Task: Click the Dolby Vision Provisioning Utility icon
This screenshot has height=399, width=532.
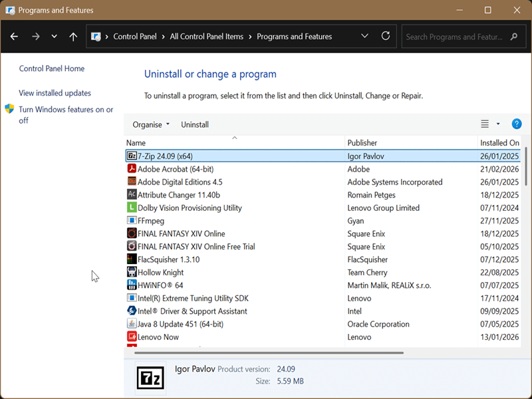Action: pyautogui.click(x=132, y=207)
